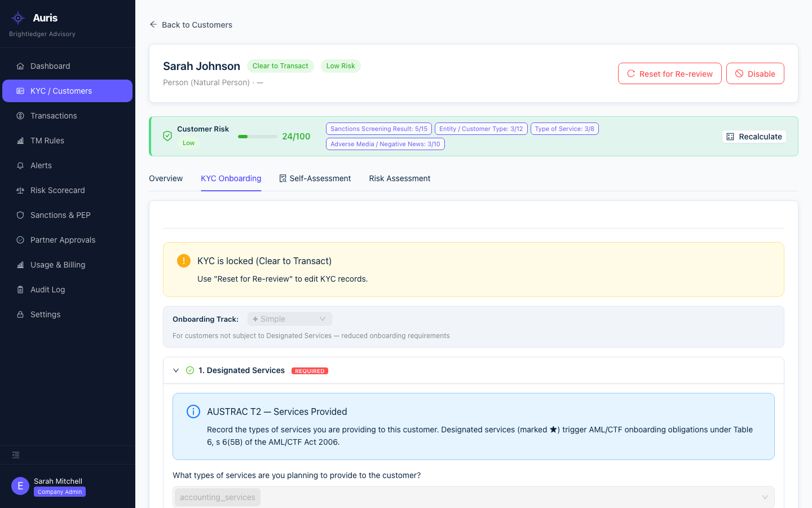The width and height of the screenshot is (812, 508).
Task: Click the back arrow icon
Action: click(x=153, y=24)
